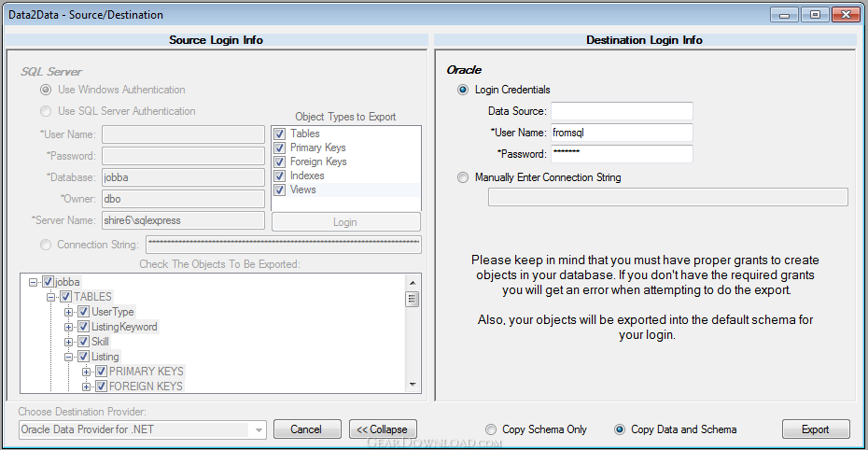Minimize the Data2Data window
This screenshot has height=450, width=868.
[784, 15]
